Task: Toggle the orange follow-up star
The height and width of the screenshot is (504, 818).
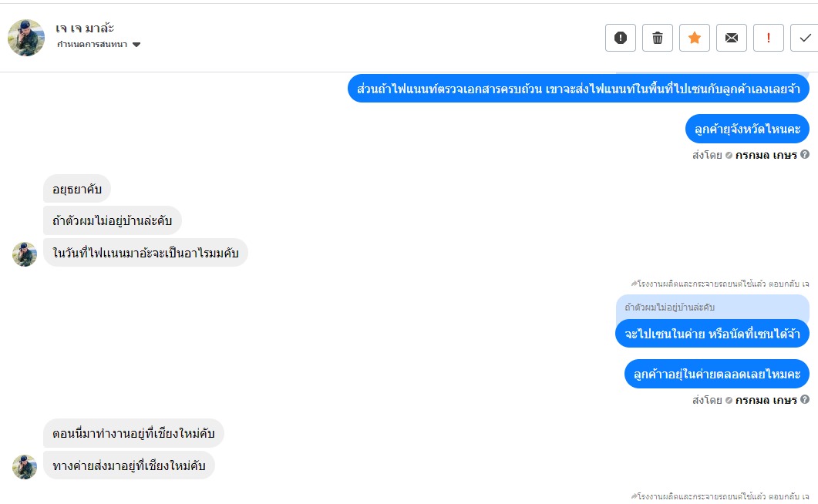Action: (x=695, y=38)
